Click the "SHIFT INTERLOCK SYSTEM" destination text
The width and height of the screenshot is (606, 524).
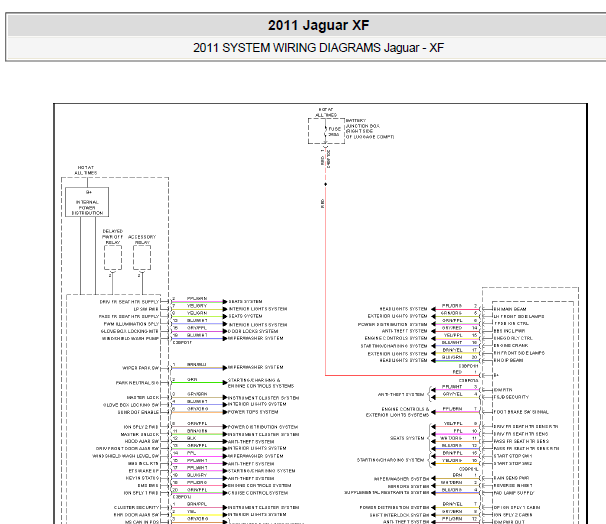tap(399, 515)
